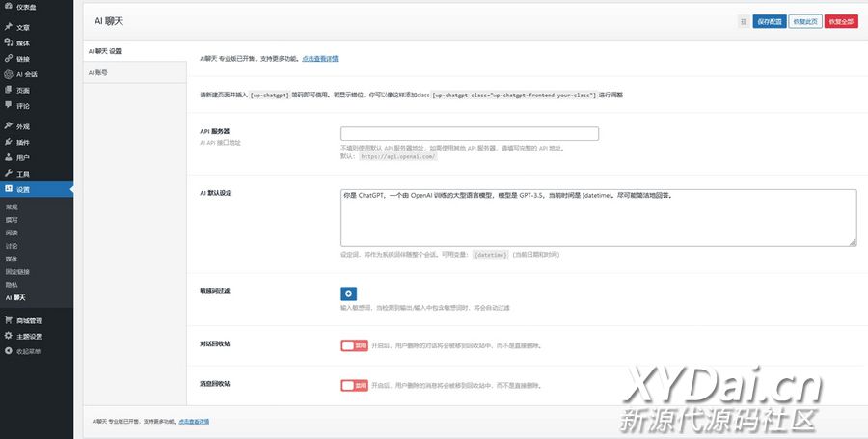This screenshot has width=868, height=439.
Task: Click the expand-all icon beside 保存配置
Action: (743, 20)
